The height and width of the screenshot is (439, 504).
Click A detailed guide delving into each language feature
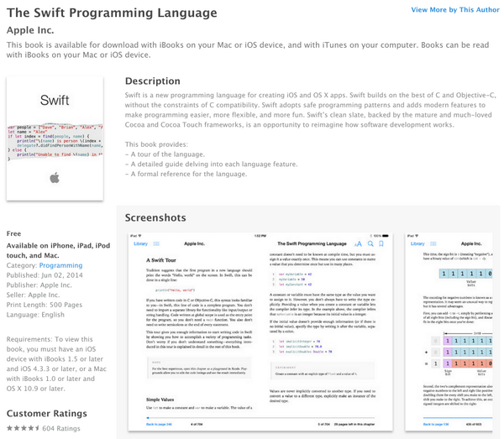click(x=212, y=165)
